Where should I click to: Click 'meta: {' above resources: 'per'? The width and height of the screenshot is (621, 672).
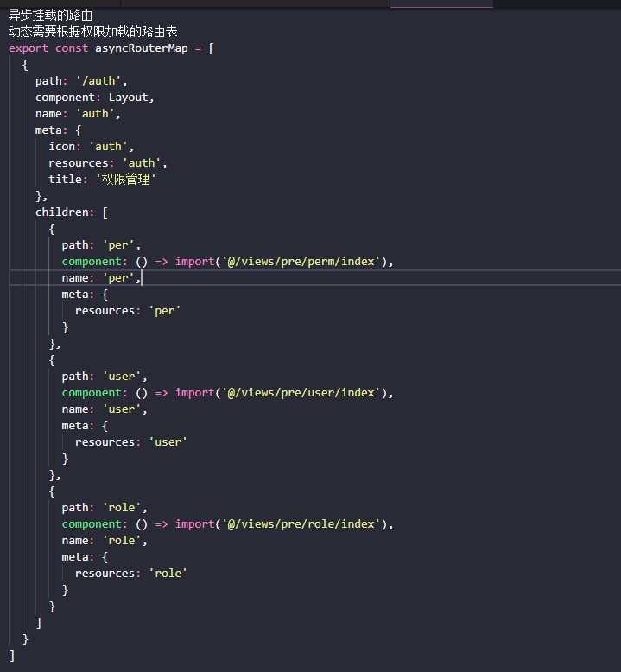pos(85,295)
